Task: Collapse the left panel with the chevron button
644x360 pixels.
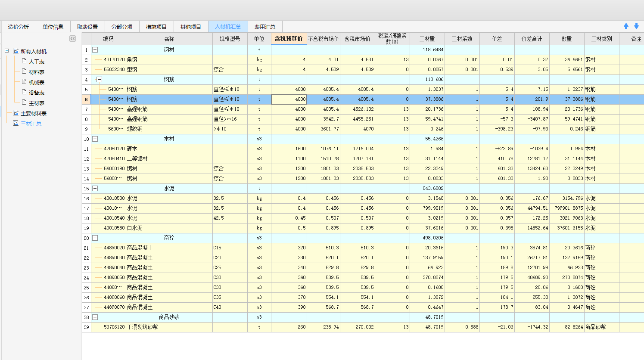Action: pyautogui.click(x=72, y=39)
